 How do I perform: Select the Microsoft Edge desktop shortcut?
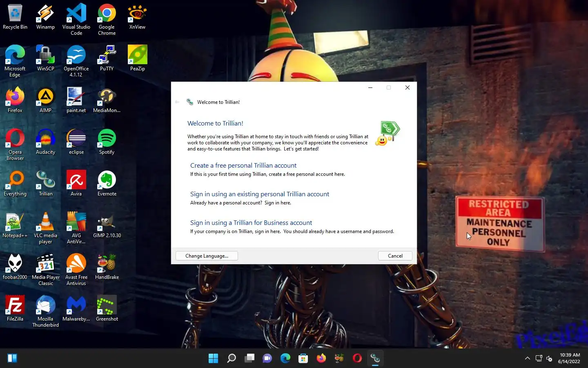pyautogui.click(x=15, y=61)
